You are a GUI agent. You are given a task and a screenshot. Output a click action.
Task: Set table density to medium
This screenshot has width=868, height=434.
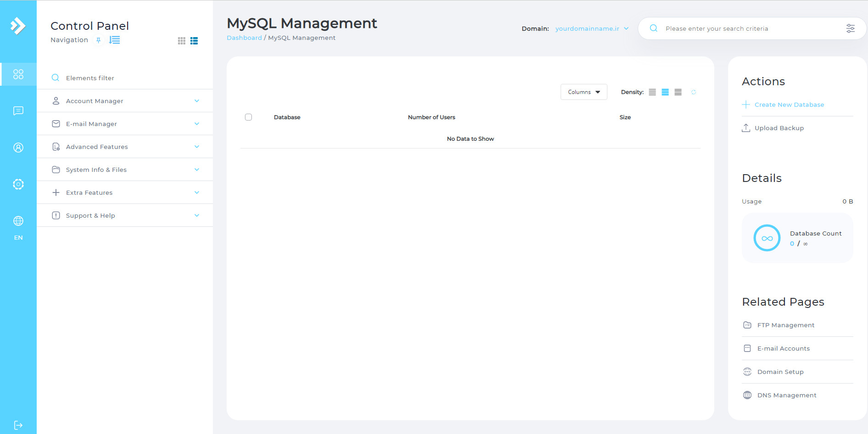(x=665, y=92)
